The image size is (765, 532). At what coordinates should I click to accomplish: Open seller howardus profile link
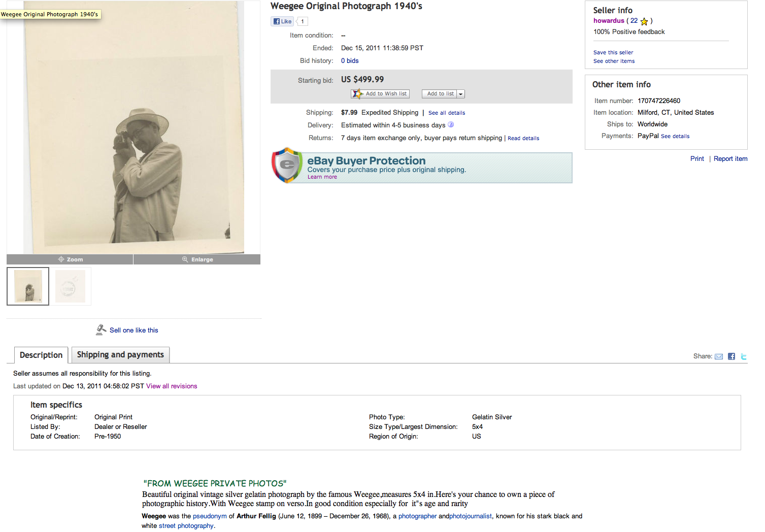pos(609,21)
